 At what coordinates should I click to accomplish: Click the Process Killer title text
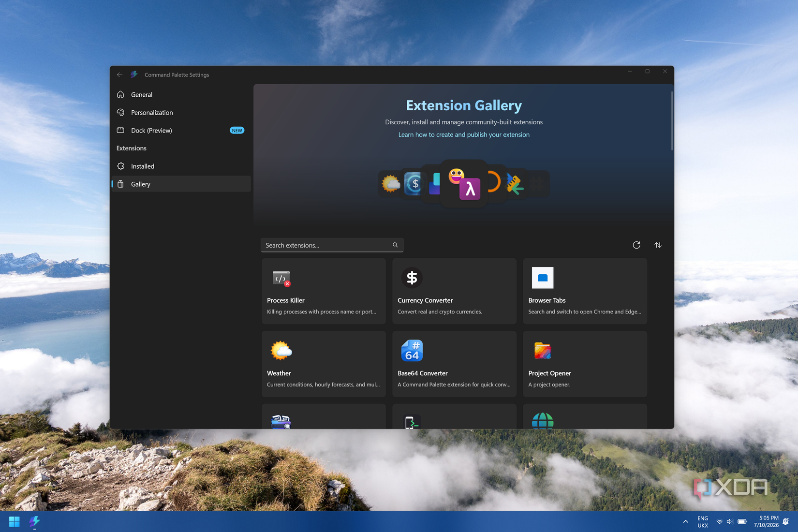coord(286,300)
